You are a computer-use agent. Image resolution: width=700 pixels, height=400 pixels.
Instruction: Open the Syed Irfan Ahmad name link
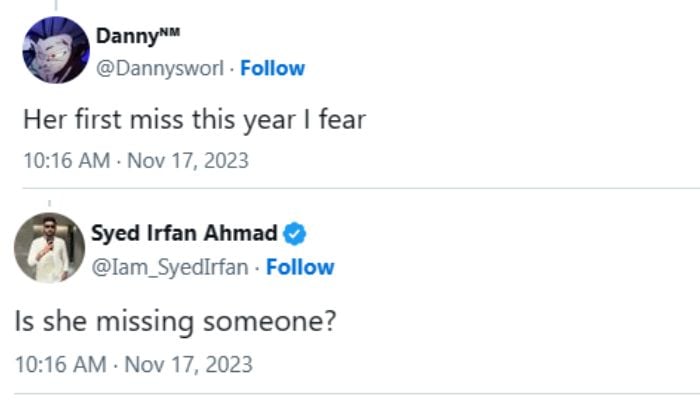click(x=184, y=233)
